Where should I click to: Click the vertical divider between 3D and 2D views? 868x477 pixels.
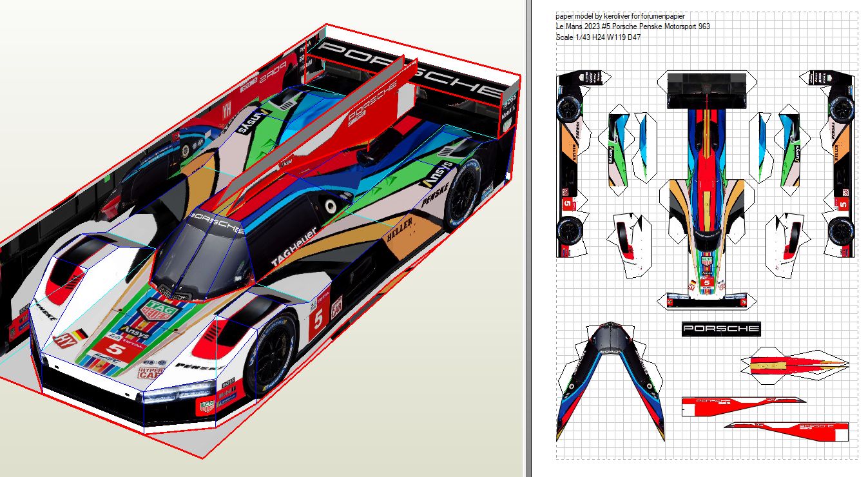click(x=528, y=238)
